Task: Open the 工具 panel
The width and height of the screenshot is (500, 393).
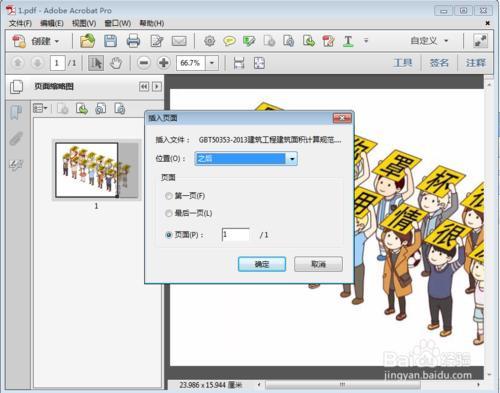Action: coord(403,63)
